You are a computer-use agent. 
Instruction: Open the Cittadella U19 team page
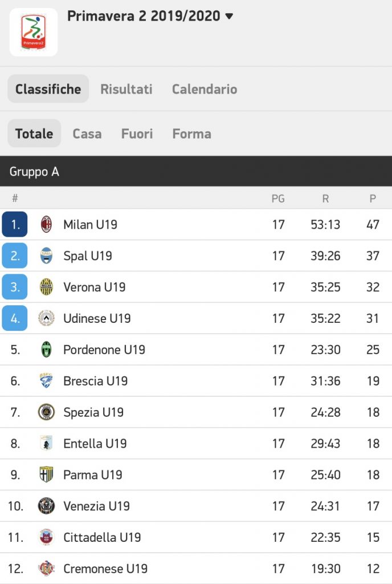click(x=103, y=537)
